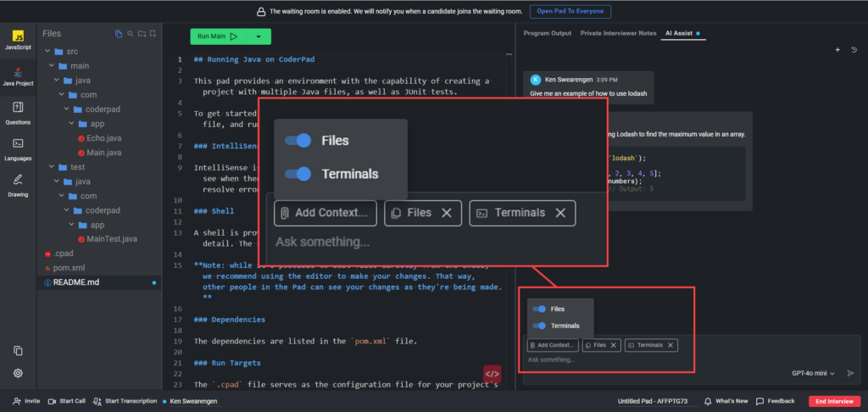Click Open Pad To Everyone button
868x412 pixels.
point(570,11)
